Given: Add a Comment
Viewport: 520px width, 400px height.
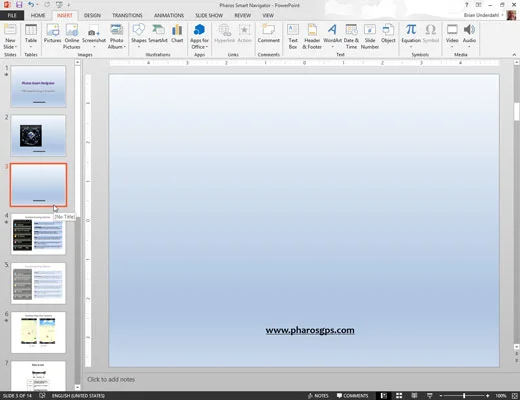Looking at the screenshot, I should (x=268, y=34).
